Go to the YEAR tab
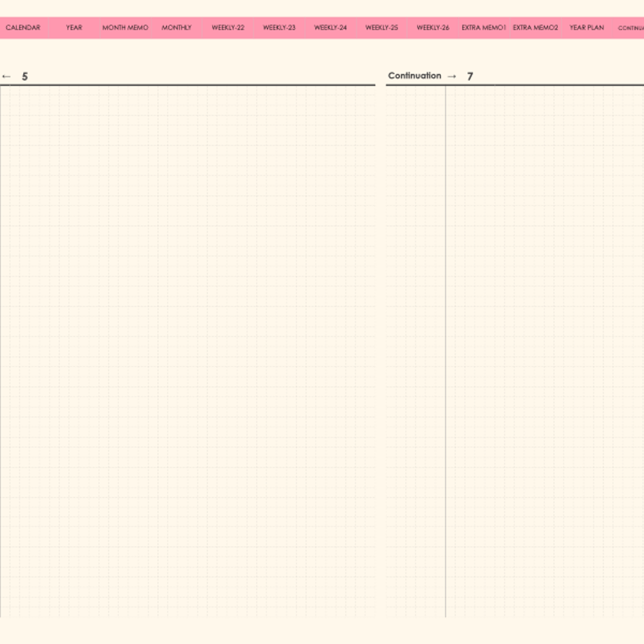The height and width of the screenshot is (644, 644). point(74,27)
